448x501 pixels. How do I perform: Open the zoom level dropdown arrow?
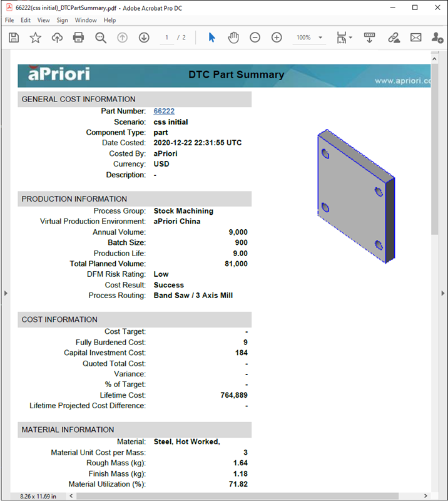tap(320, 38)
